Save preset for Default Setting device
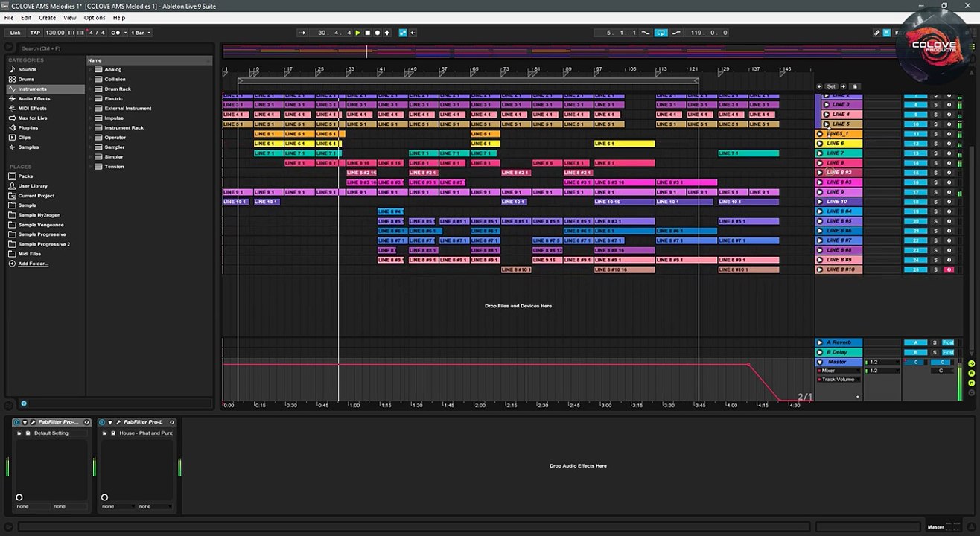This screenshot has height=536, width=980. pyautogui.click(x=28, y=433)
